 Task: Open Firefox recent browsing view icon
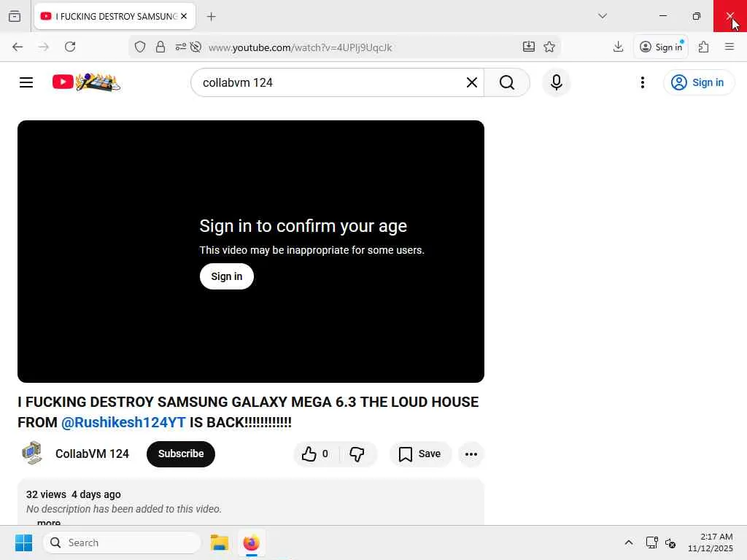15,16
